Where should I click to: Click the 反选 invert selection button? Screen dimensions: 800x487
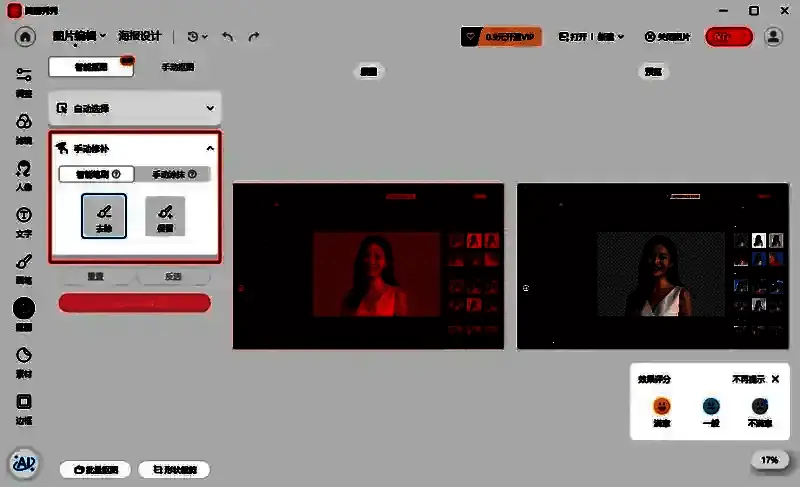tap(173, 276)
